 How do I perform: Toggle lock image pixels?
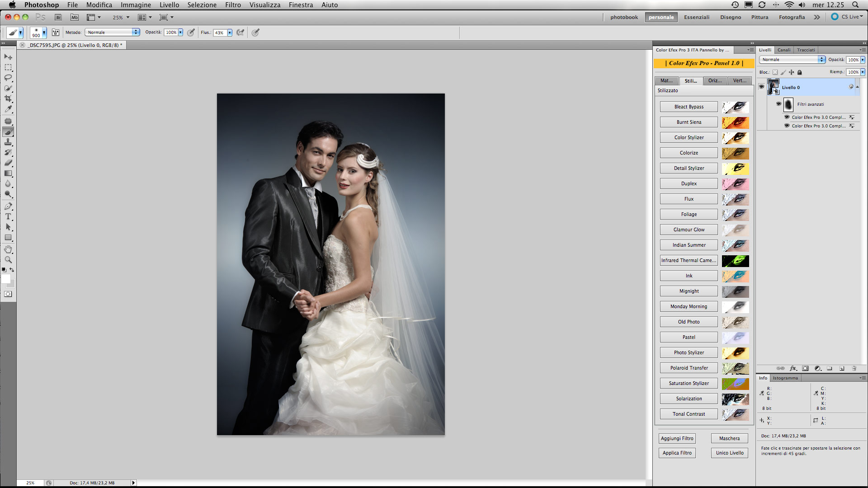coord(783,72)
